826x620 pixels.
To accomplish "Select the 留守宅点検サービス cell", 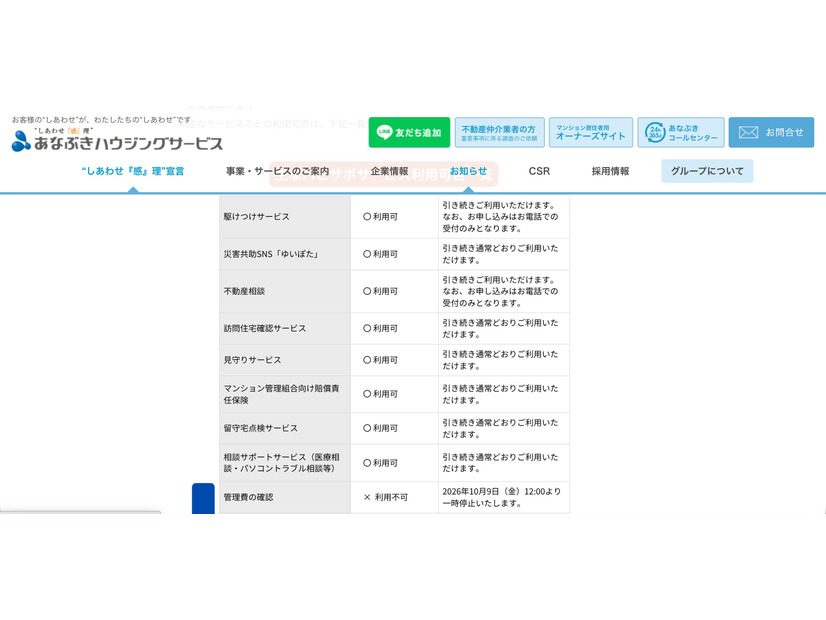I will 285,428.
